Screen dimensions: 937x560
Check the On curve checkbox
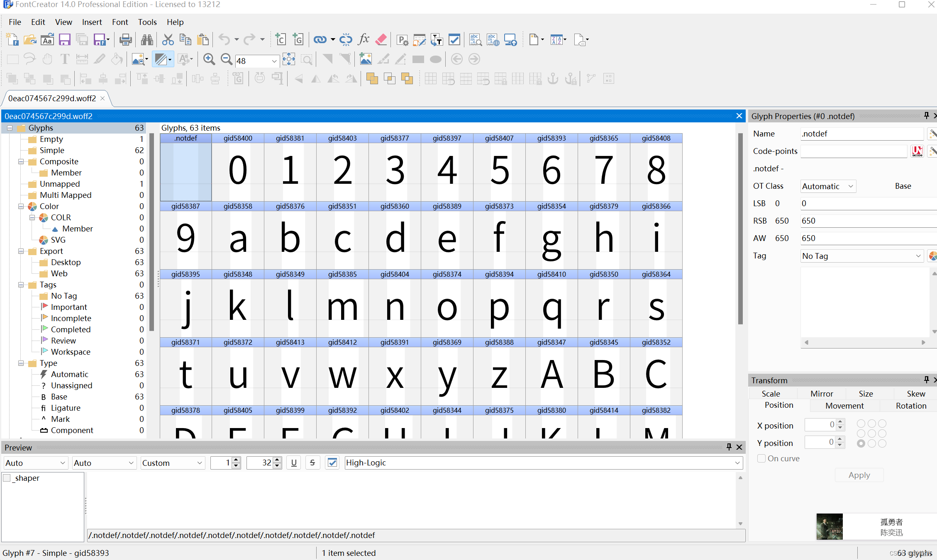pos(761,458)
